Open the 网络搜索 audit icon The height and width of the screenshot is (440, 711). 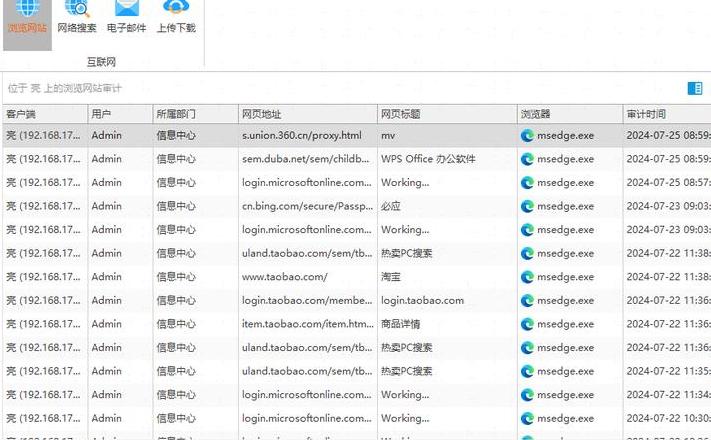[77, 18]
